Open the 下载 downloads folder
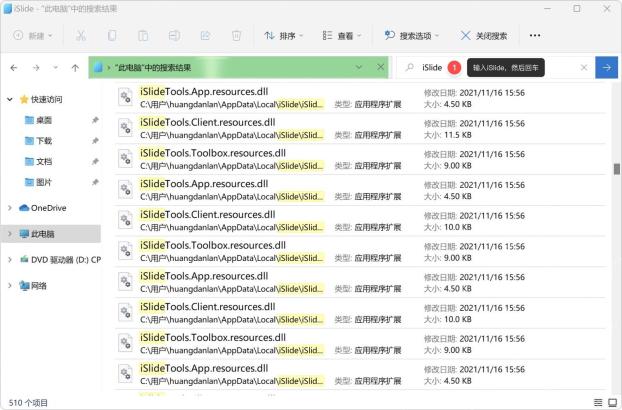Screen dimensions: 622x410 (38, 141)
